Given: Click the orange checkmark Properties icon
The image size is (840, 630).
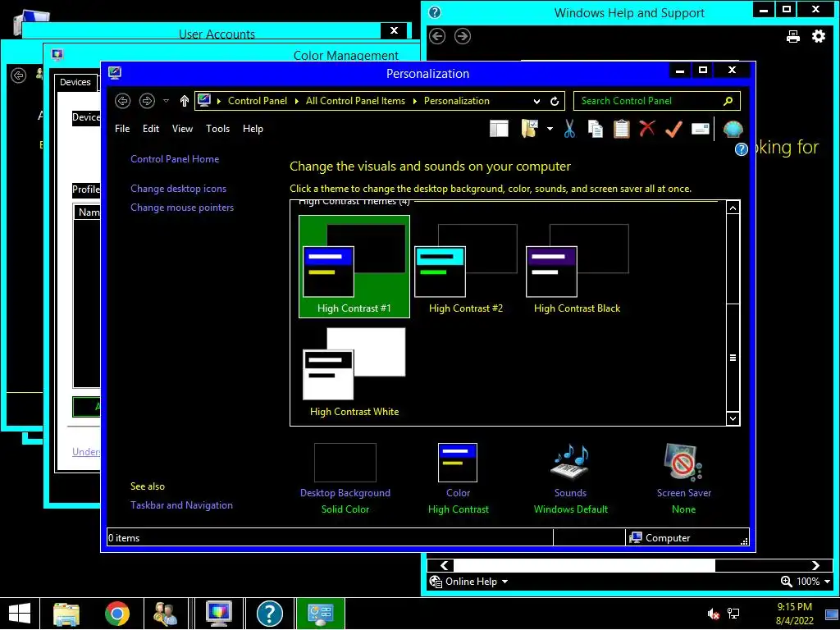Looking at the screenshot, I should point(673,129).
